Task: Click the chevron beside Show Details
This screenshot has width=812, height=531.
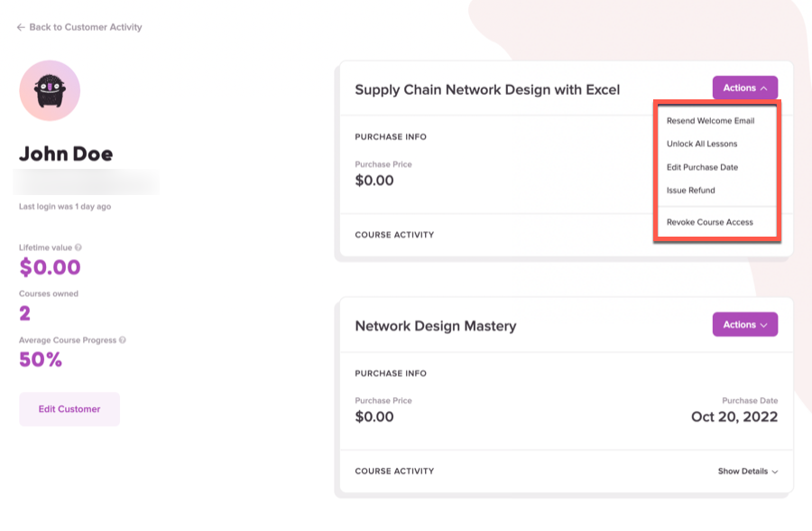Action: click(x=775, y=471)
